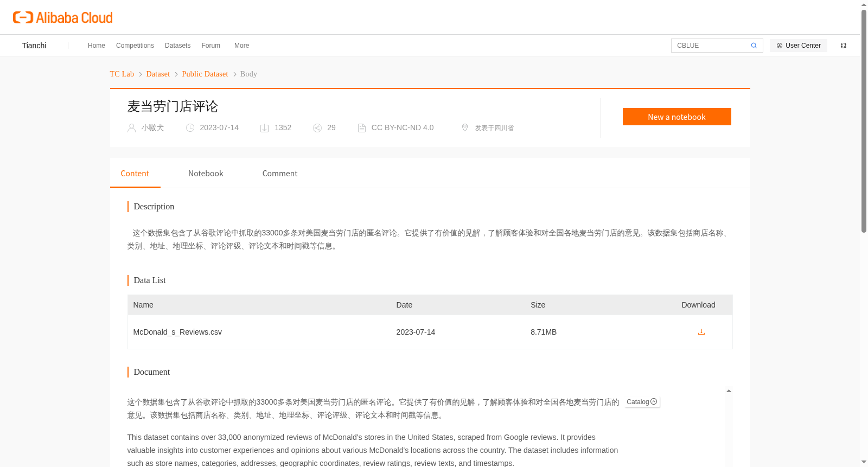Image resolution: width=868 pixels, height=467 pixels.
Task: Click the dataset title 麦当劳门店评论
Action: tap(173, 106)
